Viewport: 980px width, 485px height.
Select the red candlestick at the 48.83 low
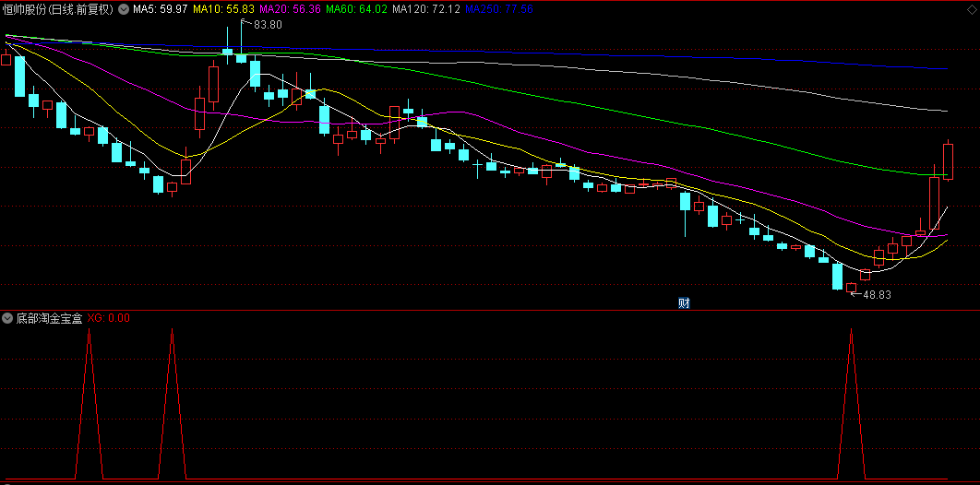pos(851,287)
